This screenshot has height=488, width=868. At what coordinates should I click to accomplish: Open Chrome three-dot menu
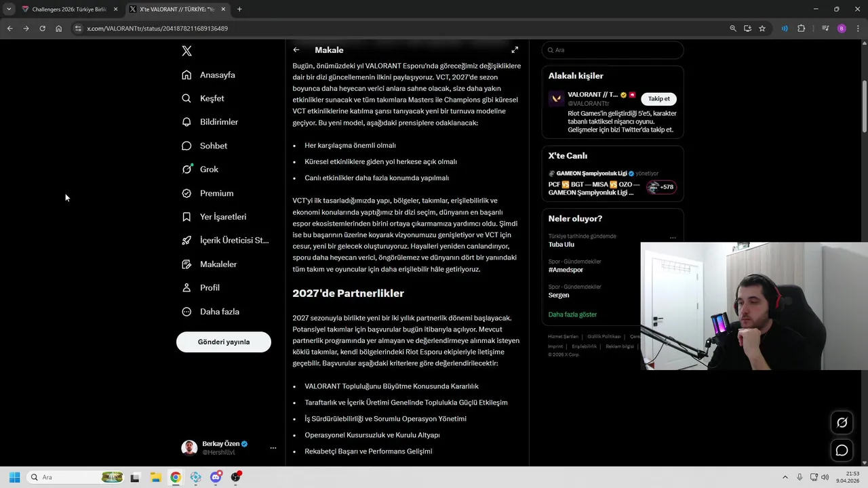click(x=858, y=28)
